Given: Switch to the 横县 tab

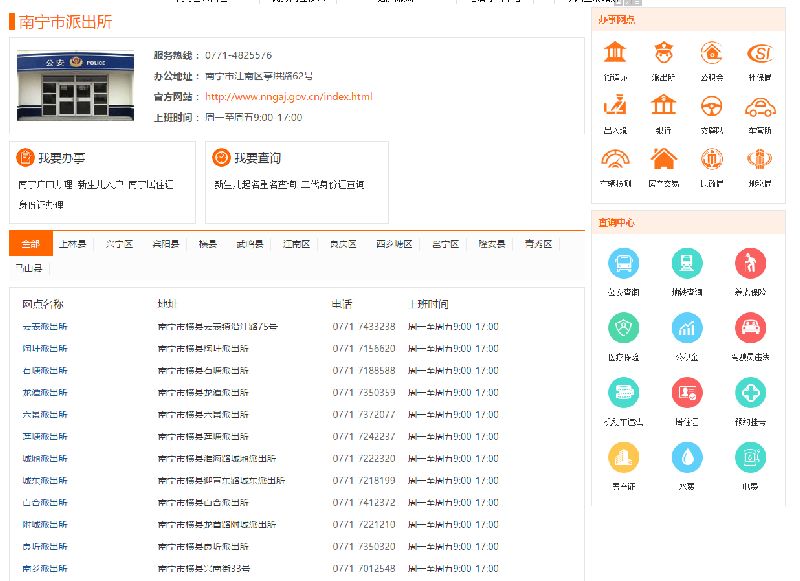Looking at the screenshot, I should pyautogui.click(x=208, y=244).
